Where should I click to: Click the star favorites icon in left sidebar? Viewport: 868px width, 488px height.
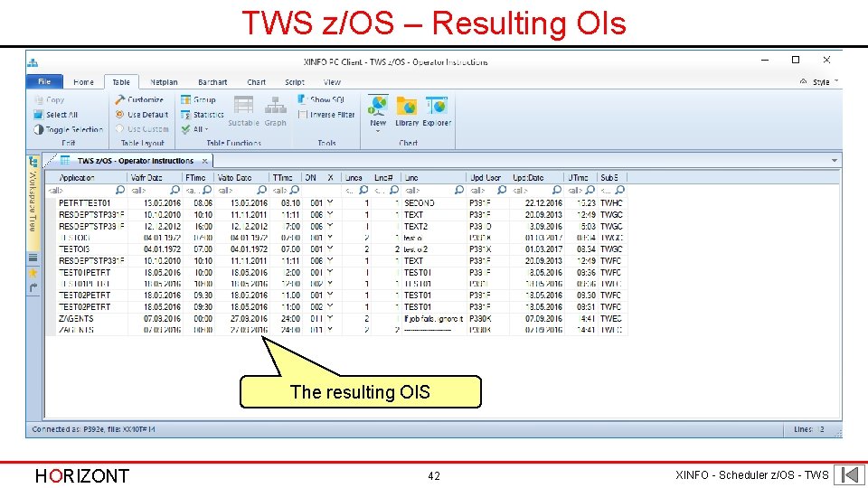[x=33, y=272]
